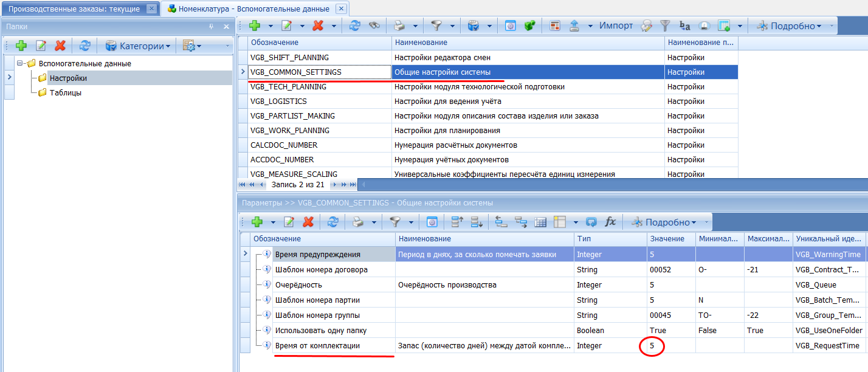868x372 pixels.
Task: Refresh the Папки folder tree
Action: [85, 46]
